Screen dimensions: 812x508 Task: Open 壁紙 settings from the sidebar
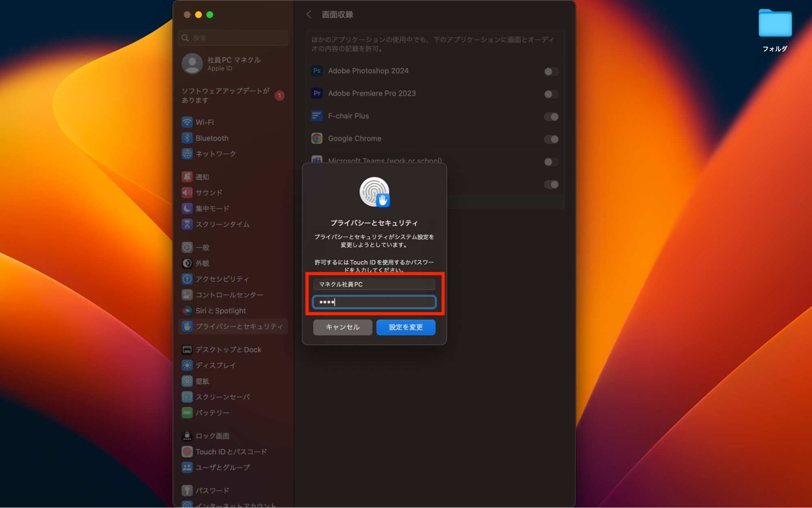click(x=203, y=381)
